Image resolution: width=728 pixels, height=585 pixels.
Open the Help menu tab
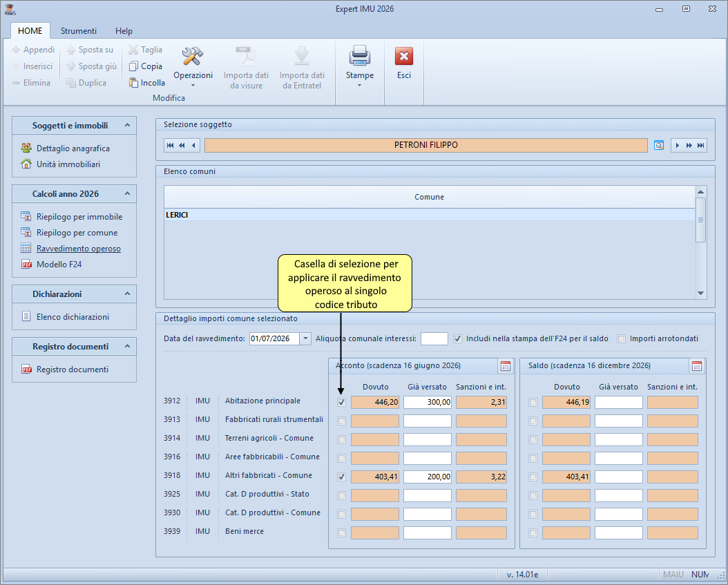(124, 31)
